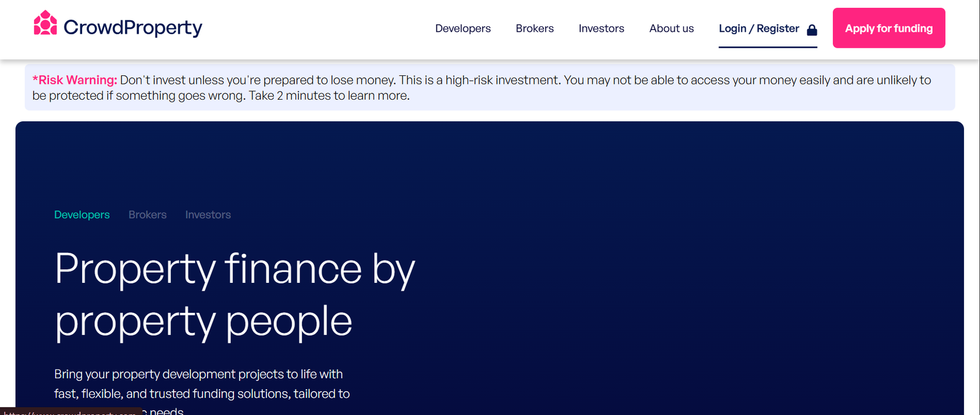Click the pink Risk Warning label
Viewport: 980px width, 415px height.
tap(75, 80)
